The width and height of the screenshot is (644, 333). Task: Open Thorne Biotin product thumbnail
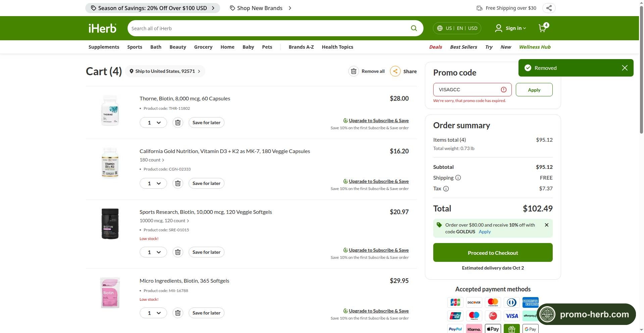coord(110,110)
